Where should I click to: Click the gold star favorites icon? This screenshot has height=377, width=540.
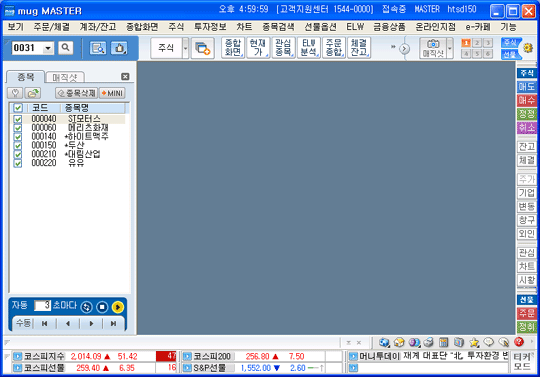click(x=474, y=342)
